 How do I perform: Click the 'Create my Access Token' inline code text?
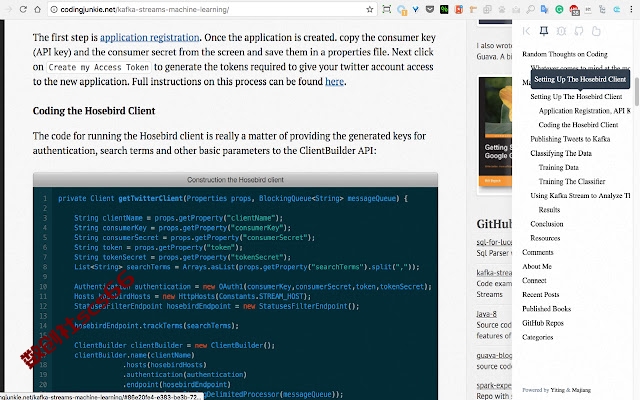98,67
